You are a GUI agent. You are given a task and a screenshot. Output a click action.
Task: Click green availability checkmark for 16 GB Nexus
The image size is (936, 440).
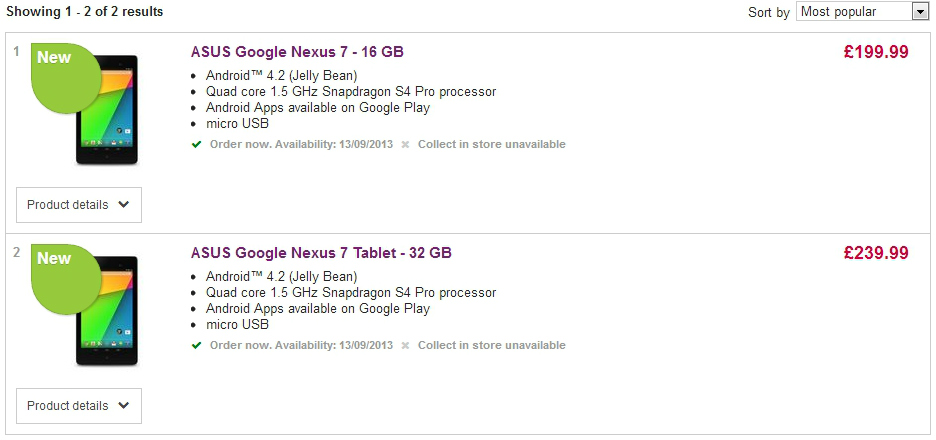(x=196, y=144)
